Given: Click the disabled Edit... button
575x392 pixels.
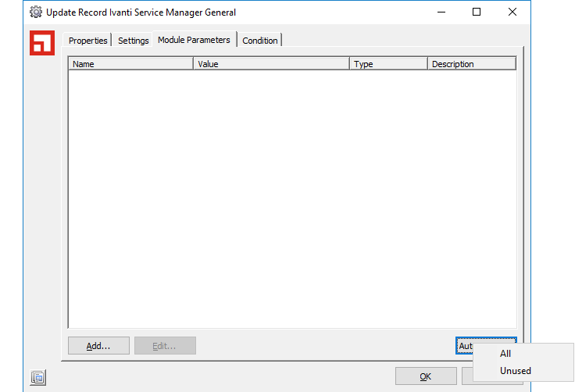Looking at the screenshot, I should tap(165, 346).
